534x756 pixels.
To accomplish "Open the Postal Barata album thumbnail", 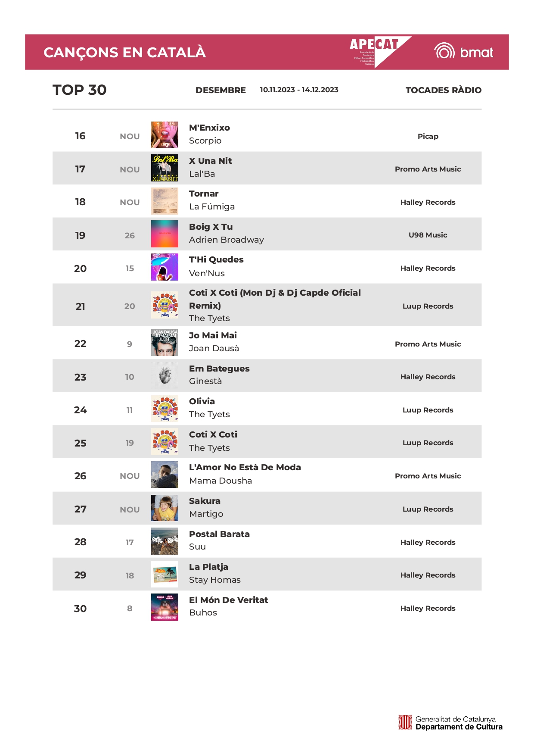I will (x=165, y=541).
